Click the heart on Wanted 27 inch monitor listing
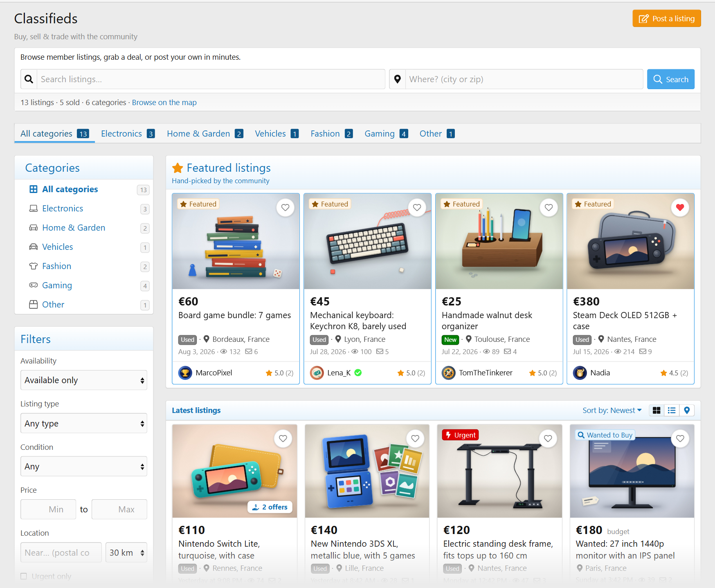 [680, 438]
